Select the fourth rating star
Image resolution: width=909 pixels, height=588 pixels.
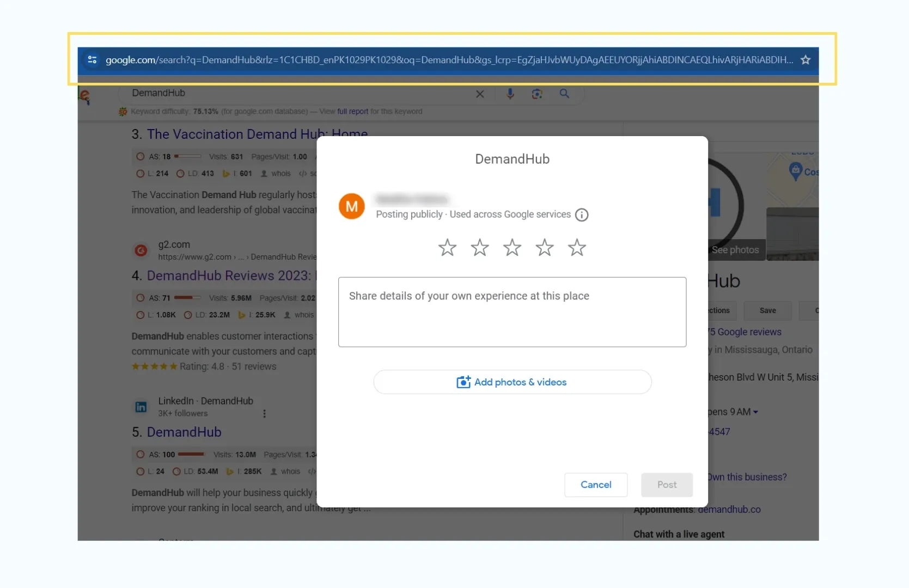(x=545, y=248)
